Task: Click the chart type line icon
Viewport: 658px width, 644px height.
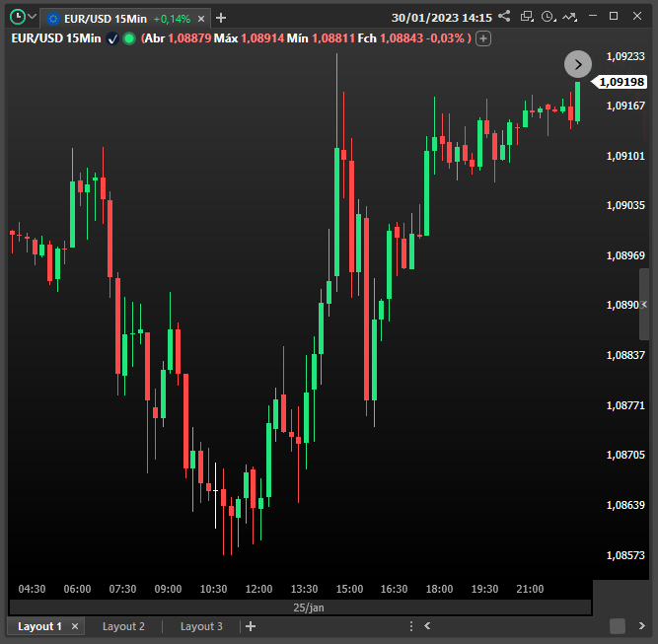Action: (x=570, y=17)
